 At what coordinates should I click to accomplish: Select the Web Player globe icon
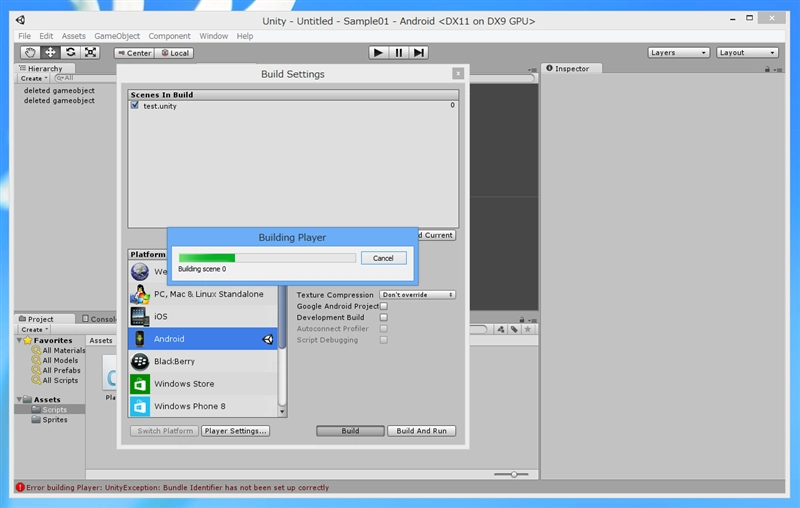point(140,271)
